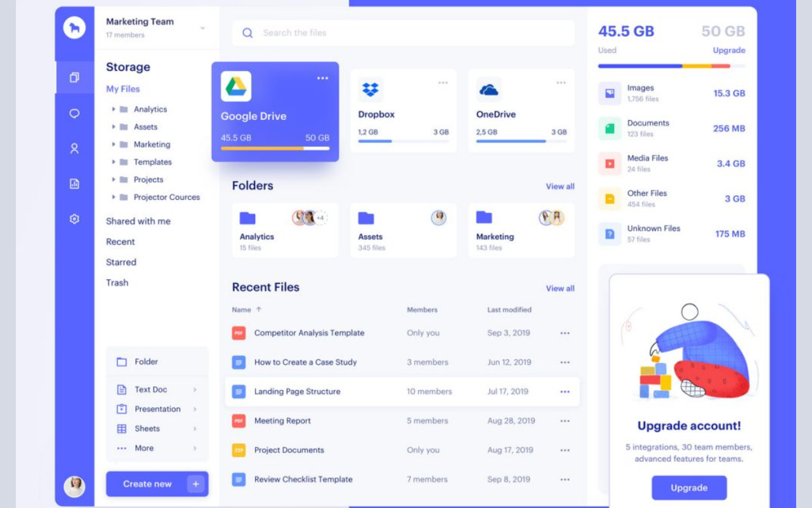Viewport: 812px width, 508px height.
Task: Expand the Sheets submenu arrow
Action: (195, 429)
